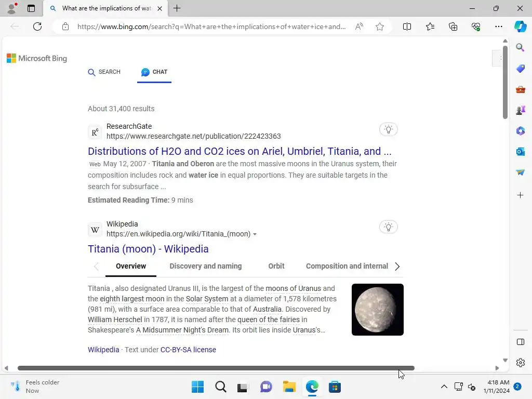The image size is (532, 399).
Task: Select the Composition and internal tab
Action: pyautogui.click(x=347, y=267)
